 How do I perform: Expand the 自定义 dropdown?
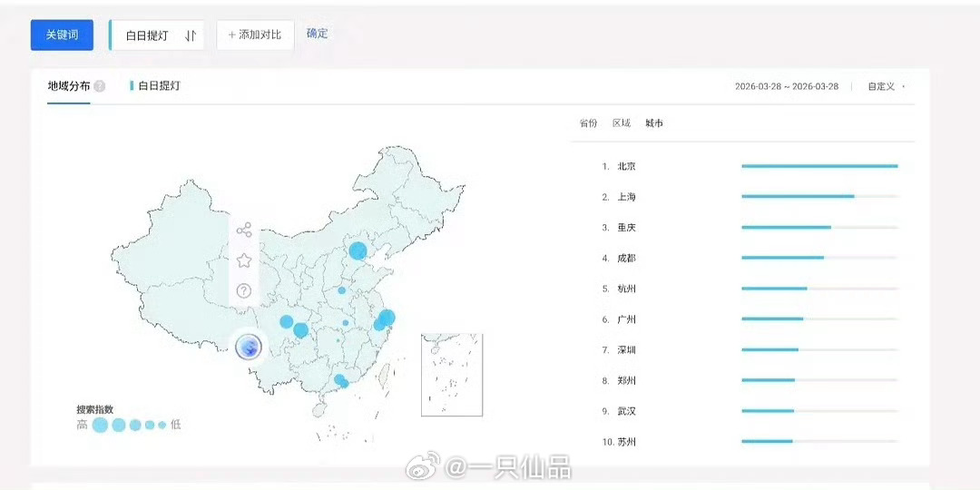point(886,86)
